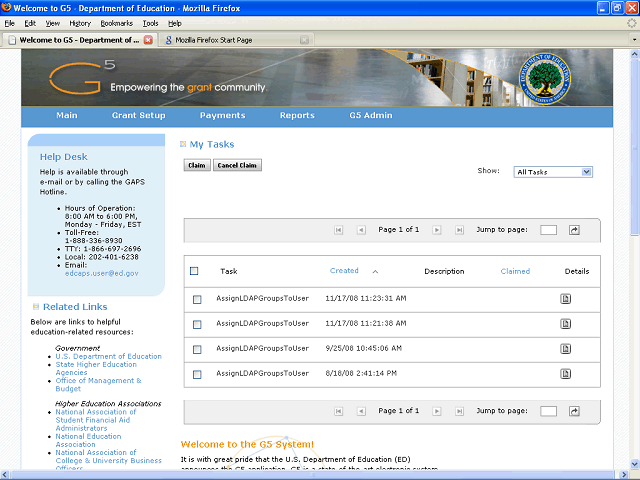Click the horizontal scrollbar left arrow
This screenshot has height=480, width=640.
click(5, 475)
